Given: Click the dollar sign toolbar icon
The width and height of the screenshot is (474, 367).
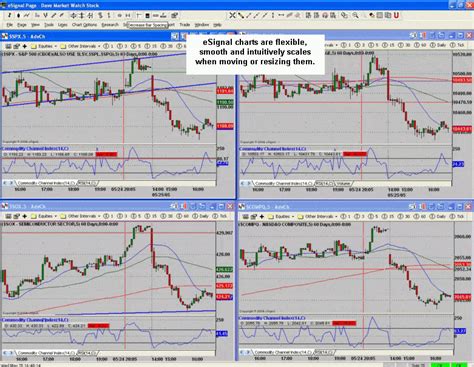Looking at the screenshot, I should pyautogui.click(x=100, y=15).
